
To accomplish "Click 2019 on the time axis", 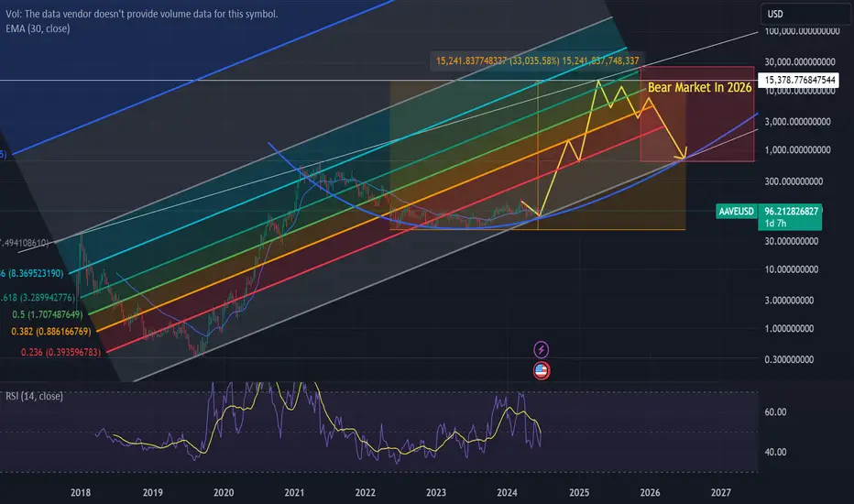I will [152, 493].
